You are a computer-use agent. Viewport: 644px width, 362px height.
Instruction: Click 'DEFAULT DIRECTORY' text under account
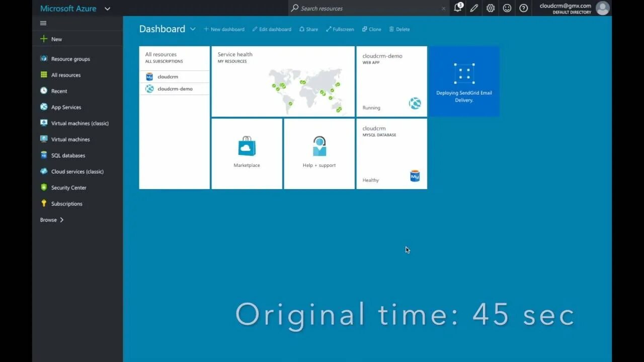(572, 13)
